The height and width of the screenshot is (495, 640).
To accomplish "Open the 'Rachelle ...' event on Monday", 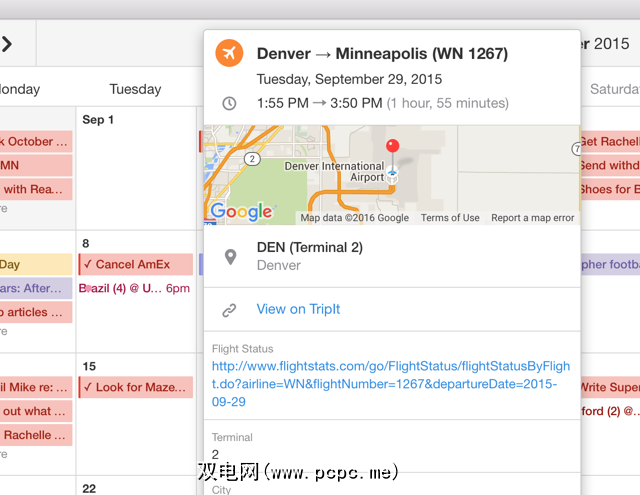I will [36, 435].
